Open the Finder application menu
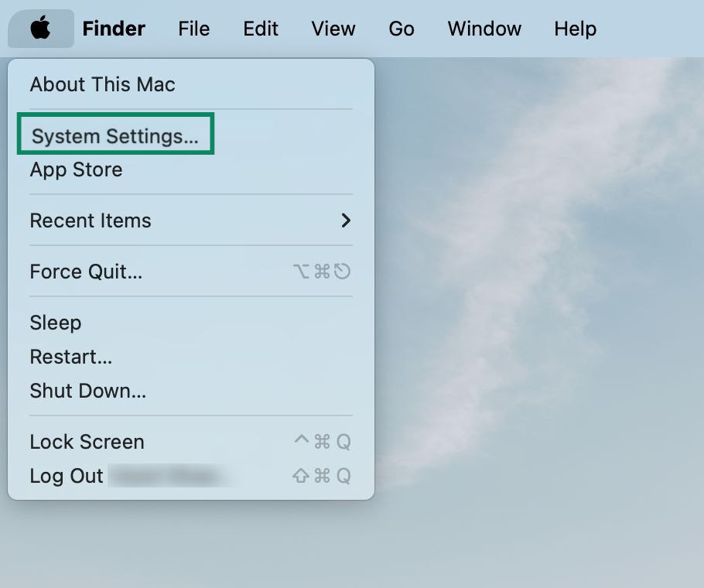Image resolution: width=704 pixels, height=588 pixels. (113, 29)
